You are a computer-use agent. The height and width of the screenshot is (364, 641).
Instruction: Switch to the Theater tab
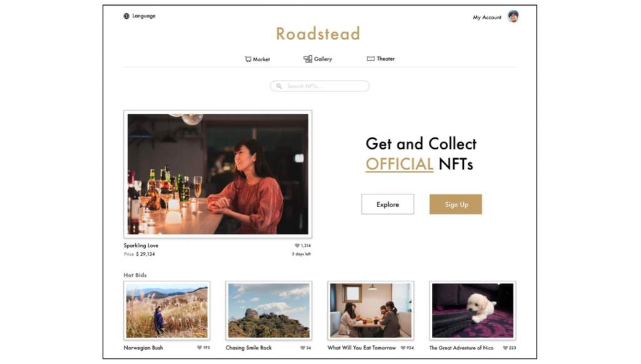(x=381, y=59)
